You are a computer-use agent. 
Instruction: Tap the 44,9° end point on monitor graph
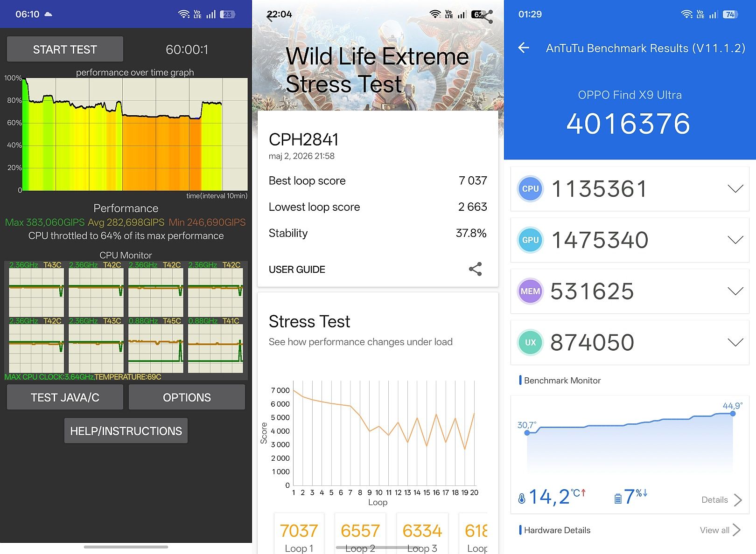click(x=733, y=414)
